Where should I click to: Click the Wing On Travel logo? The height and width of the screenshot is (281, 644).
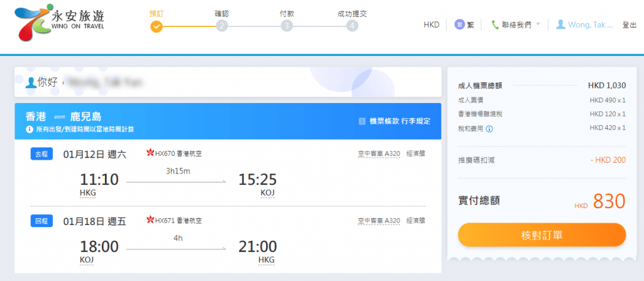point(60,23)
